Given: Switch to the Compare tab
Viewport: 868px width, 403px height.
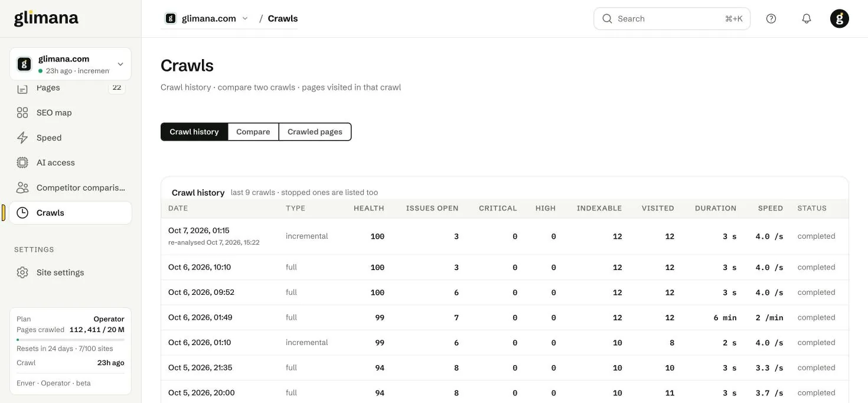Looking at the screenshot, I should click(253, 132).
